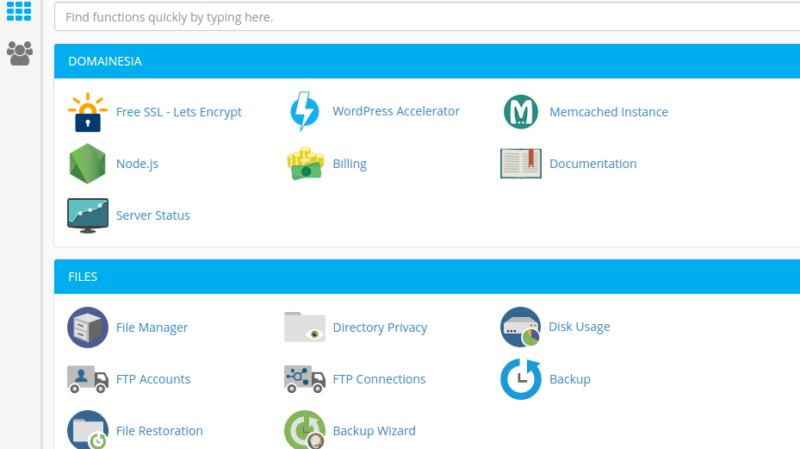Collapse the FILES section header
This screenshot has width=800, height=449.
427,277
